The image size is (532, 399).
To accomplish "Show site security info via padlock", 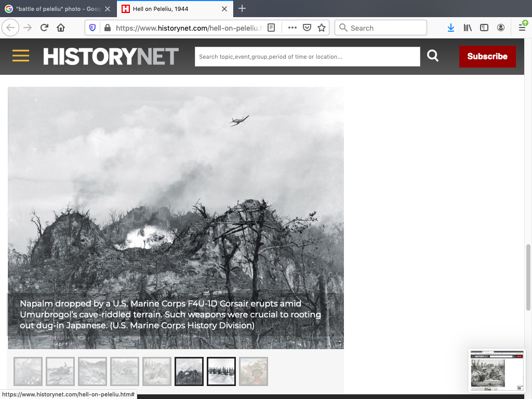I will [x=107, y=28].
